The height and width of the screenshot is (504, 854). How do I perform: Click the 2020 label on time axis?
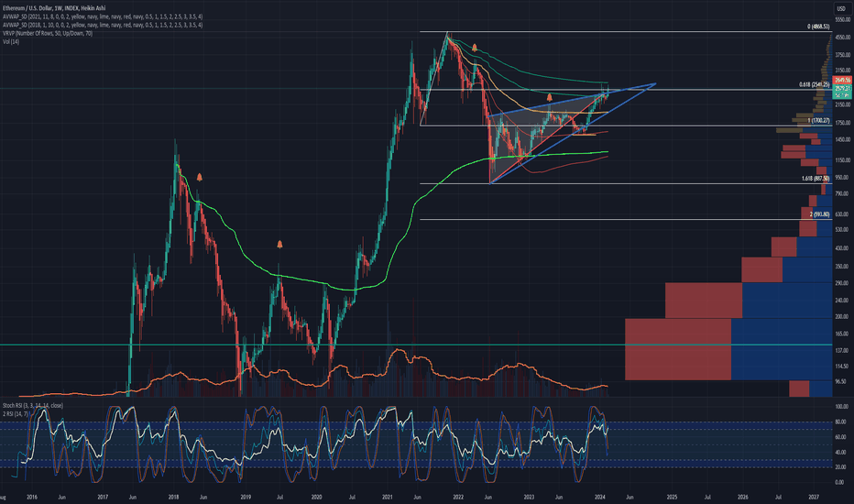pyautogui.click(x=316, y=497)
